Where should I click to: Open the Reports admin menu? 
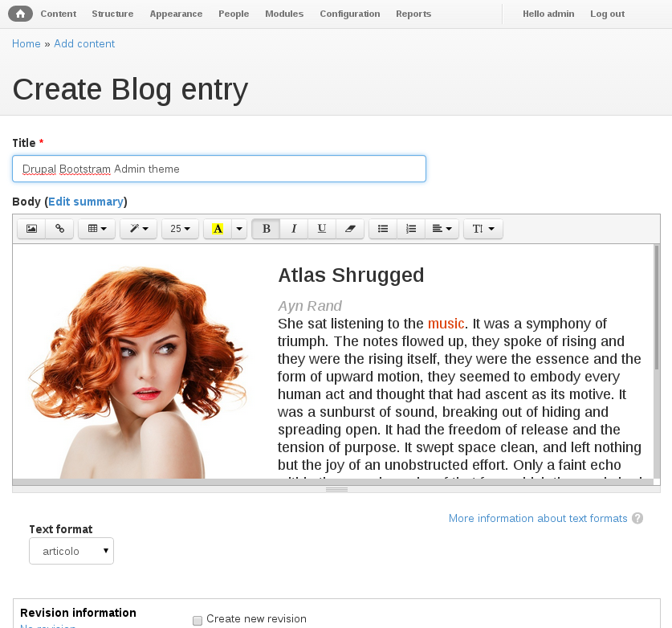coord(413,14)
